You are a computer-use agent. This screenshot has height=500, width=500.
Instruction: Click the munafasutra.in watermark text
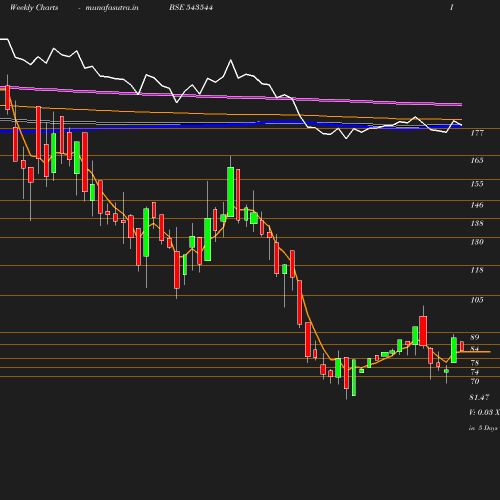tap(112, 8)
